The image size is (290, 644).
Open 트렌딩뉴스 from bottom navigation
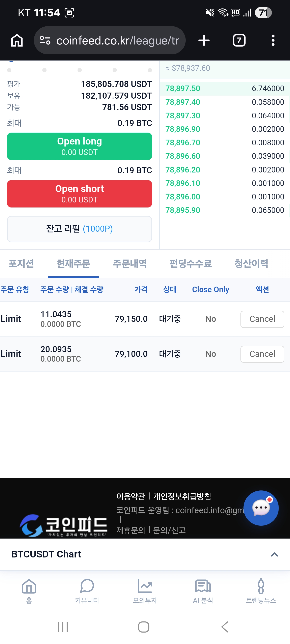(x=261, y=591)
